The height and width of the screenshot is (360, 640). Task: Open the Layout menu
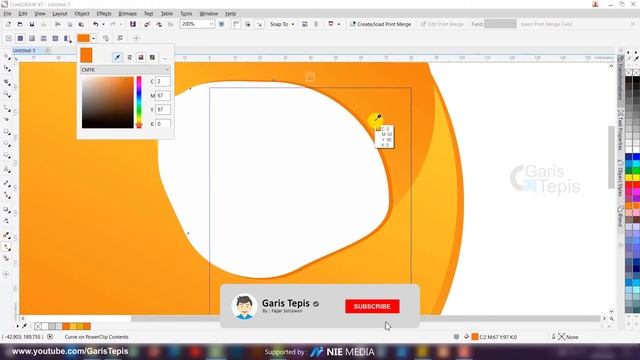60,13
